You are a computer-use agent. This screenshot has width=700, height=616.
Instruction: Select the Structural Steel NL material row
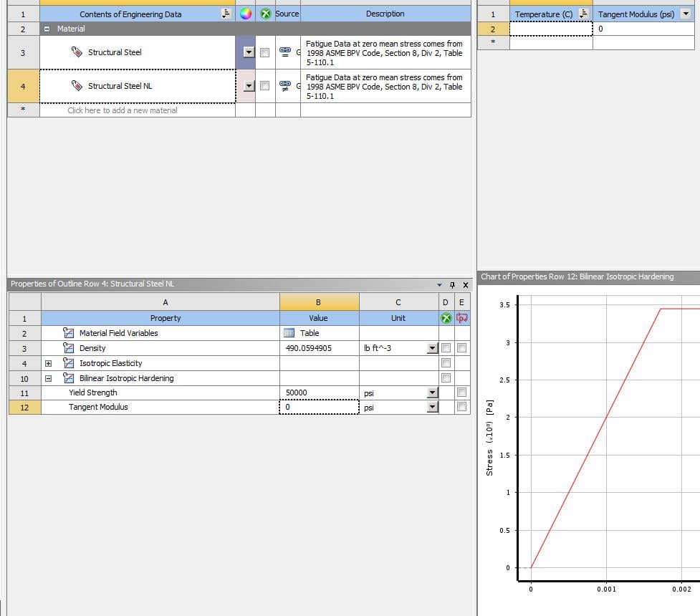tap(138, 86)
